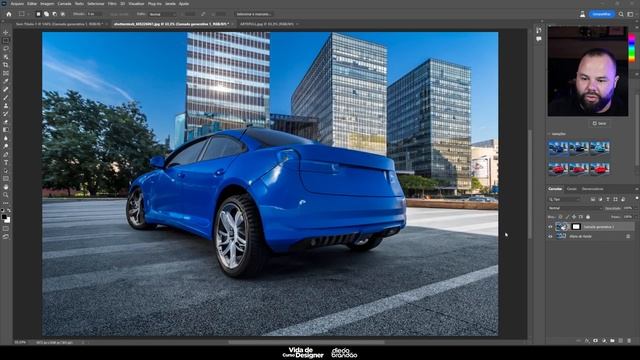Switch to the first Sem Título document tab
The width and height of the screenshot is (640, 360).
59,24
